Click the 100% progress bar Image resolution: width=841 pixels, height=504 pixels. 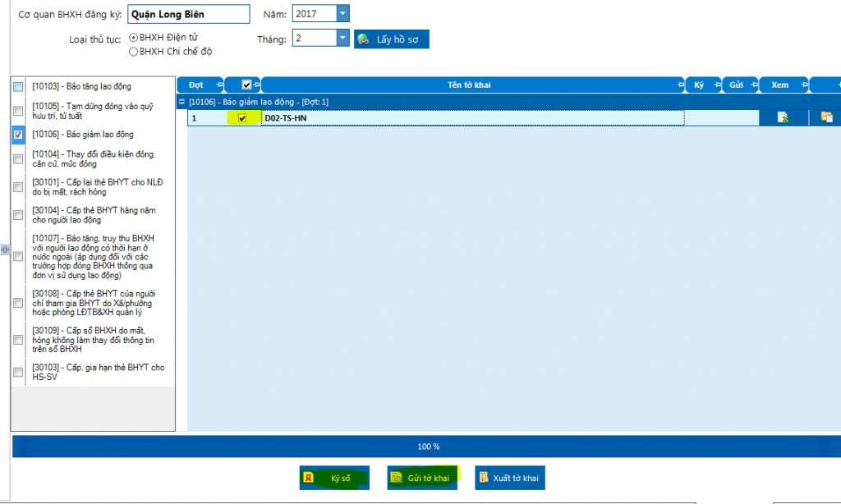pos(427,447)
